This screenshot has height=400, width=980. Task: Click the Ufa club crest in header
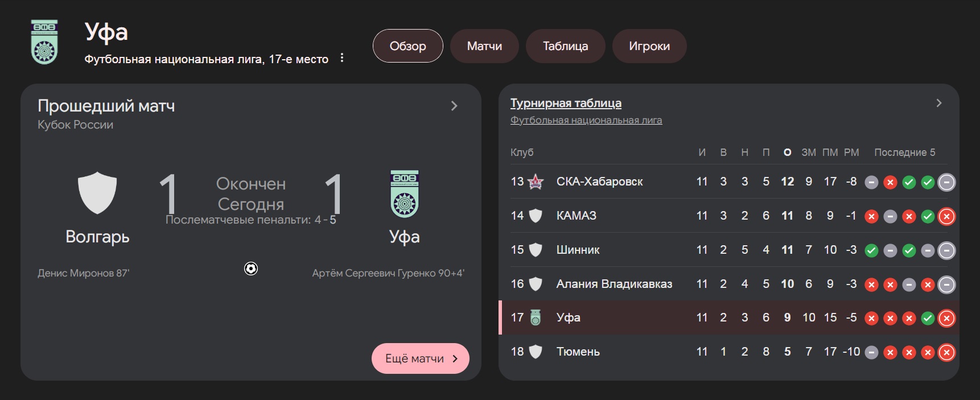tap(44, 43)
